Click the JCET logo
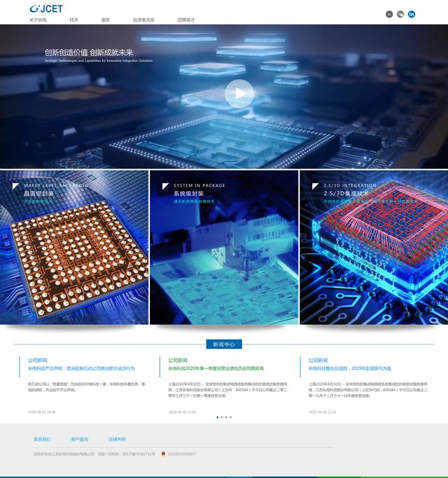 pyautogui.click(x=46, y=9)
